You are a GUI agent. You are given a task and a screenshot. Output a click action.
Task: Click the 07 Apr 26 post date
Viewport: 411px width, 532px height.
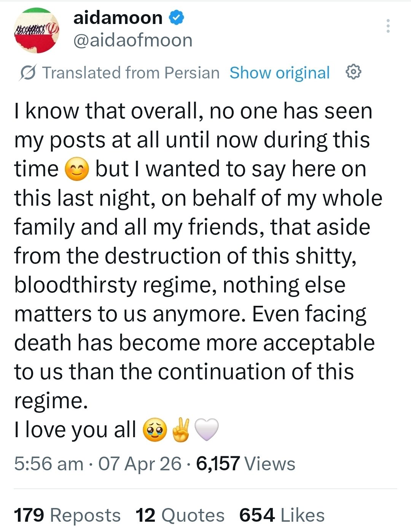(x=140, y=464)
